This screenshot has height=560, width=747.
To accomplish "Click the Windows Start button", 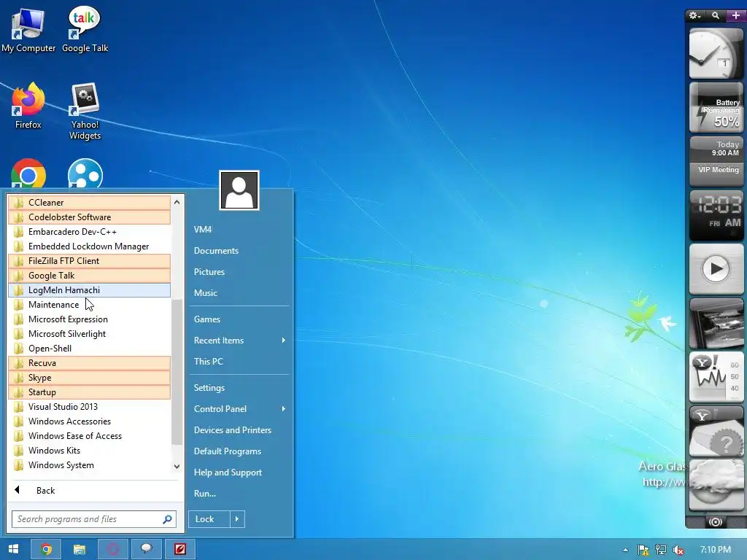I will pyautogui.click(x=13, y=550).
